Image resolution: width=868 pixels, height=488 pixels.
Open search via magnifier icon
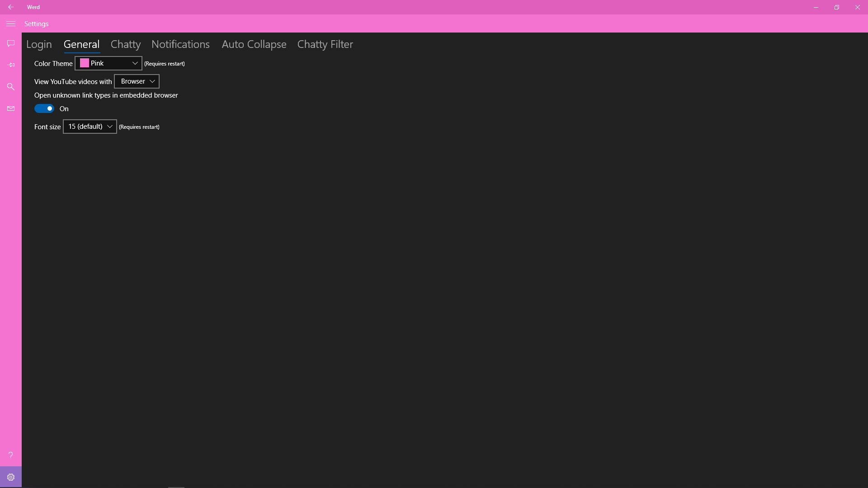point(11,87)
